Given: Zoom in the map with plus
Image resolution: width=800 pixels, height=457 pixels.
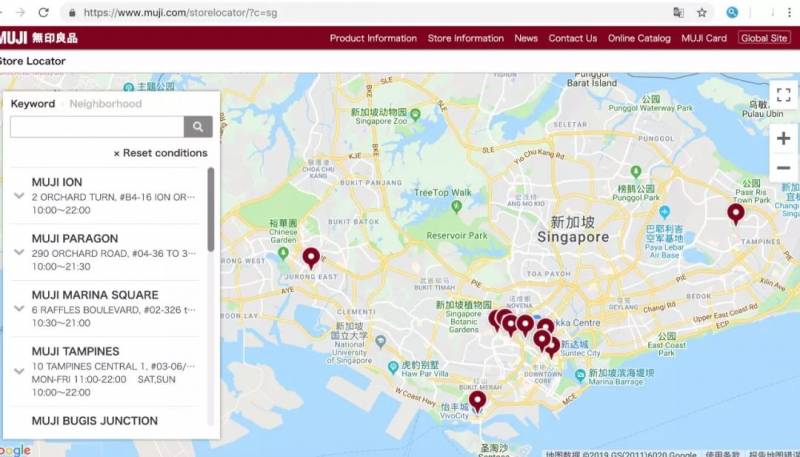Looking at the screenshot, I should tap(783, 138).
